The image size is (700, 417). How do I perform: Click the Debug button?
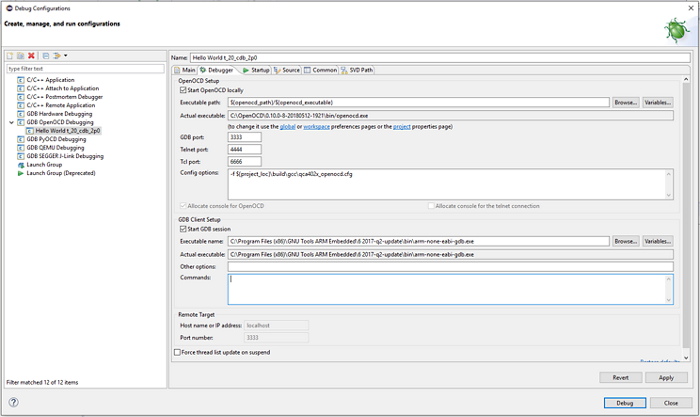625,403
